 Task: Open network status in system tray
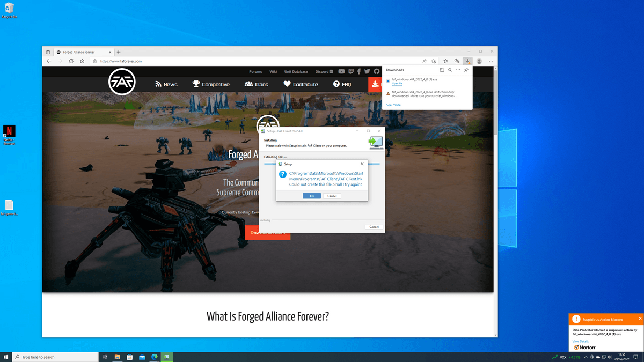604,357
